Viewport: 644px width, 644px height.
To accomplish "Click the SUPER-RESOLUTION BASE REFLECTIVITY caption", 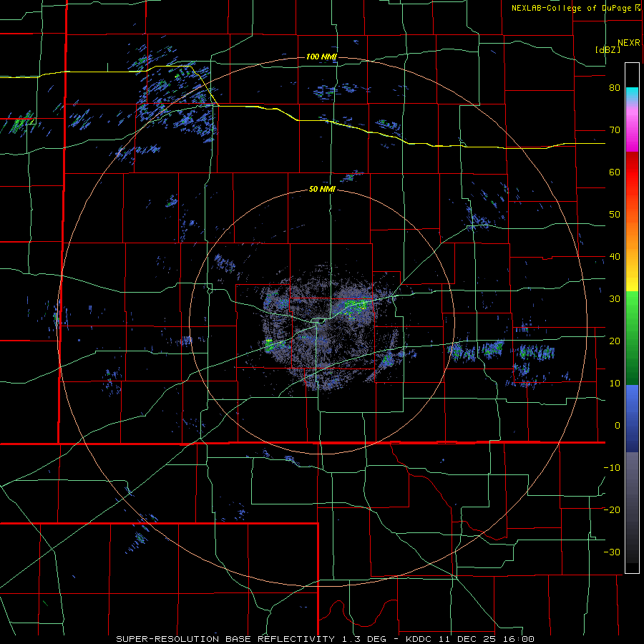I will [225, 639].
